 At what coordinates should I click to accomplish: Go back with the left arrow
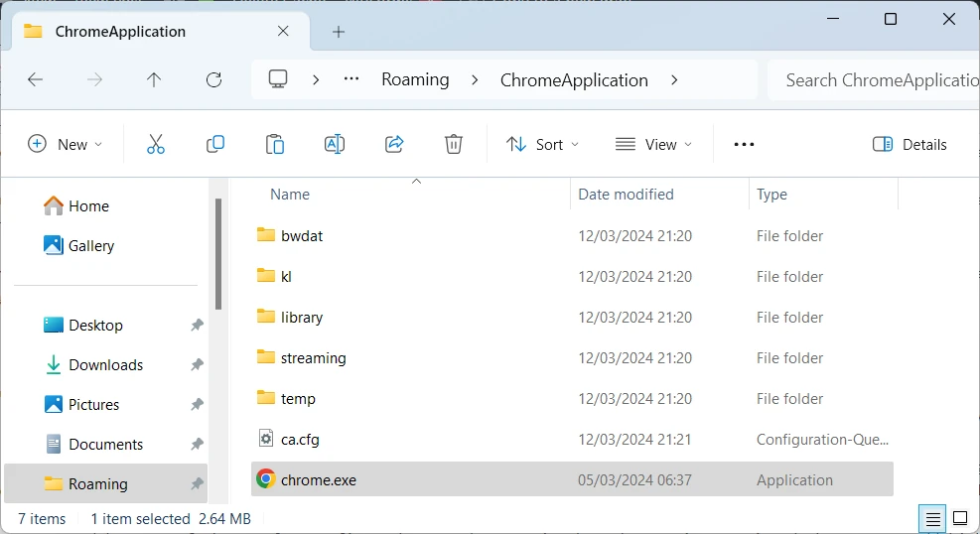point(36,80)
